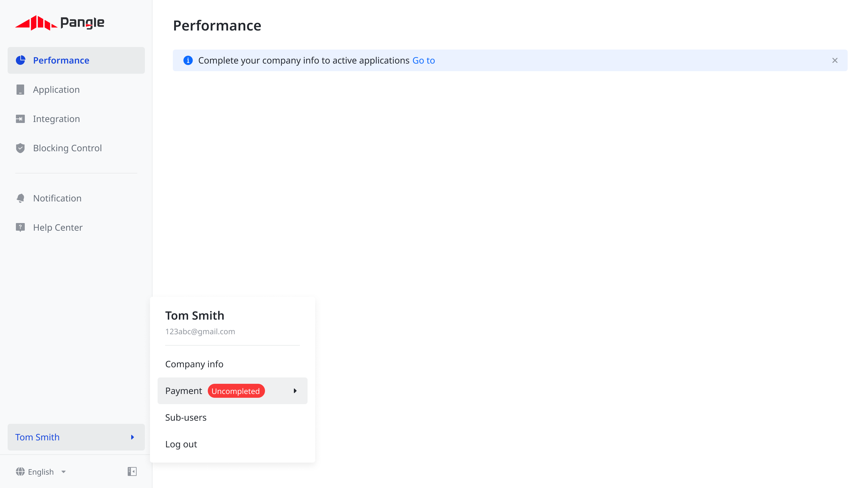Screen dimensions: 868x488
Task: Click the Help Center question icon
Action: click(20, 227)
